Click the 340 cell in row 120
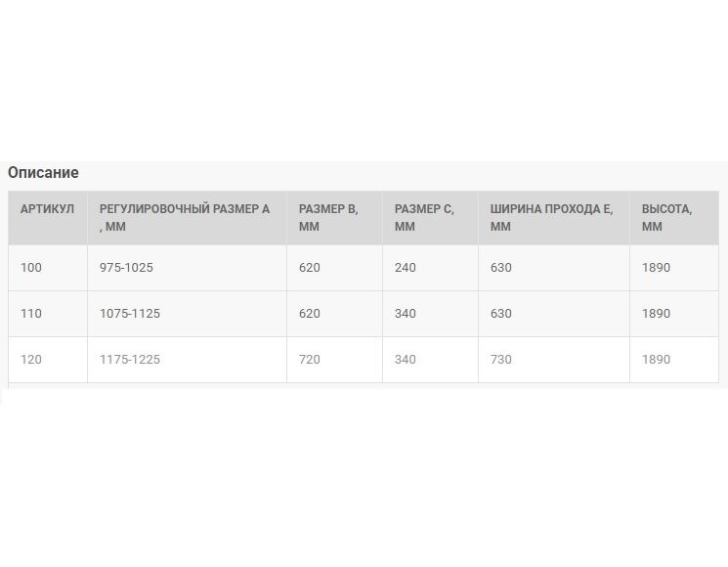The width and height of the screenshot is (728, 567). click(430, 360)
